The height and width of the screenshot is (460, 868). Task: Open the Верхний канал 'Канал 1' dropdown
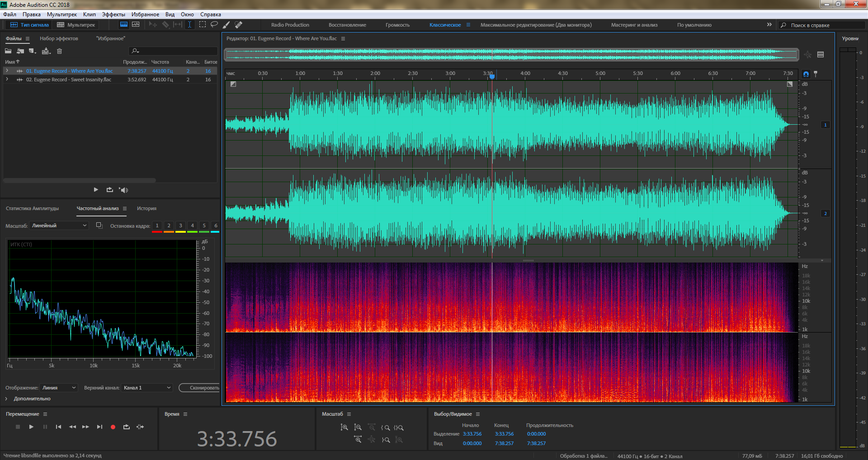[147, 388]
